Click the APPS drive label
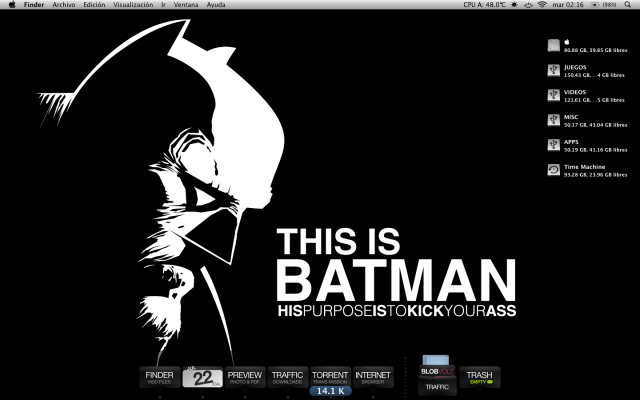The image size is (640, 400). click(x=571, y=142)
